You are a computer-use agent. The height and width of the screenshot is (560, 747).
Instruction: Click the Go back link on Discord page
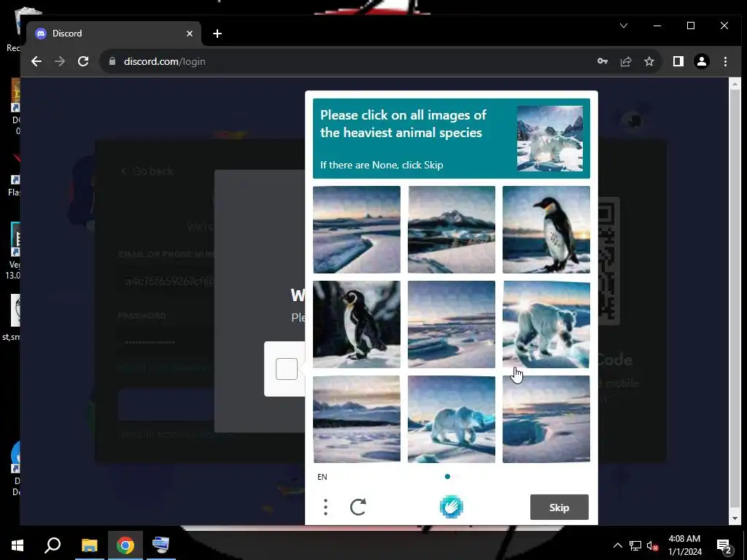[x=147, y=171]
